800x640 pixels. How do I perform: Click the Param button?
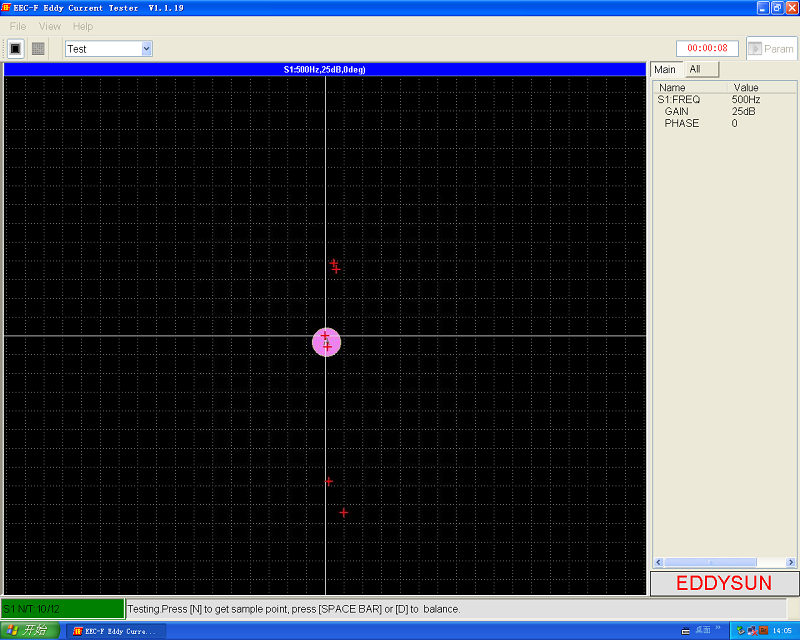click(x=771, y=48)
